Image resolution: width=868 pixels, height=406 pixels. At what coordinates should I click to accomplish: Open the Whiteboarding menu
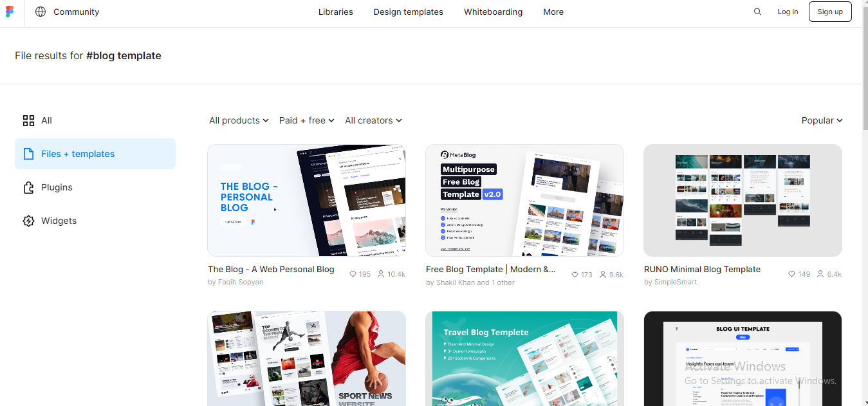(x=494, y=12)
